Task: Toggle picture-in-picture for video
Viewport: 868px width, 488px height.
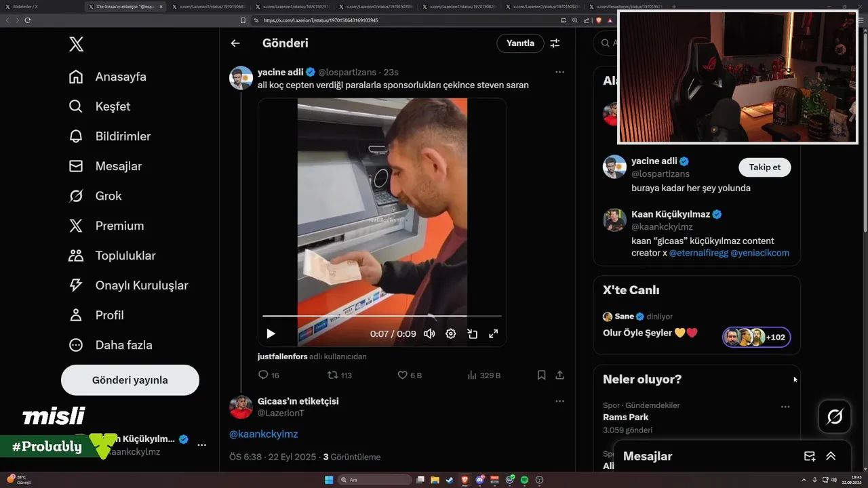Action: (x=472, y=333)
